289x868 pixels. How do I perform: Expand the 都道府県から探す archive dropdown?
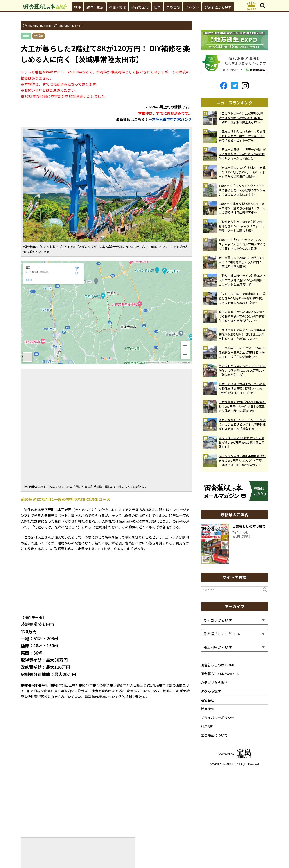[235, 647]
